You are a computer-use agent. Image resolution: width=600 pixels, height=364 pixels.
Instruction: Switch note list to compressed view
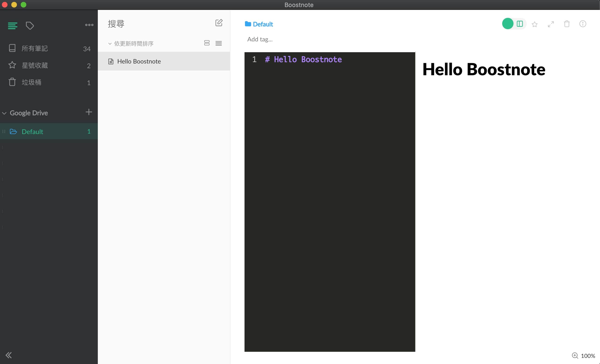coord(218,43)
